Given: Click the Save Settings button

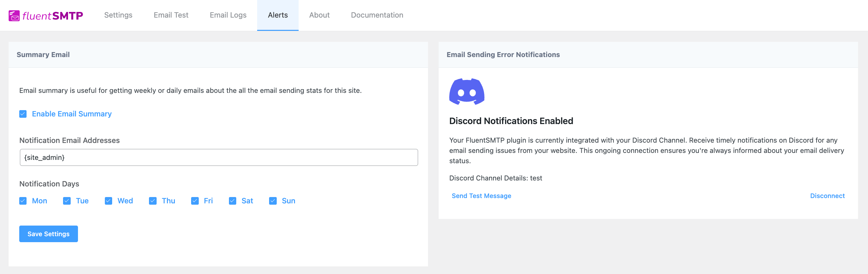Looking at the screenshot, I should coord(48,234).
